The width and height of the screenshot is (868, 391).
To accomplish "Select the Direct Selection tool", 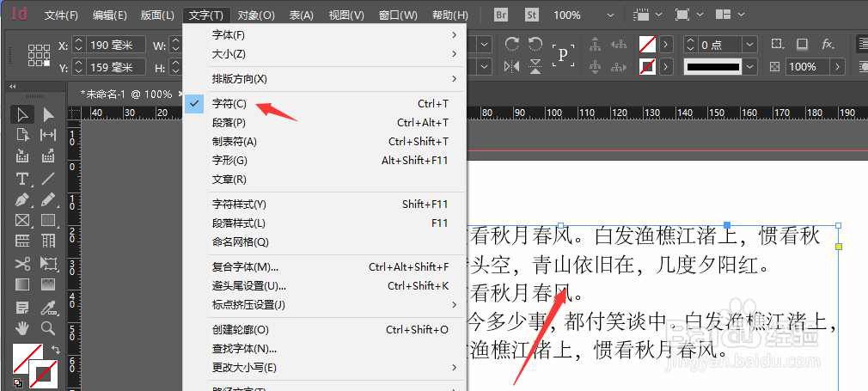I will click(49, 115).
